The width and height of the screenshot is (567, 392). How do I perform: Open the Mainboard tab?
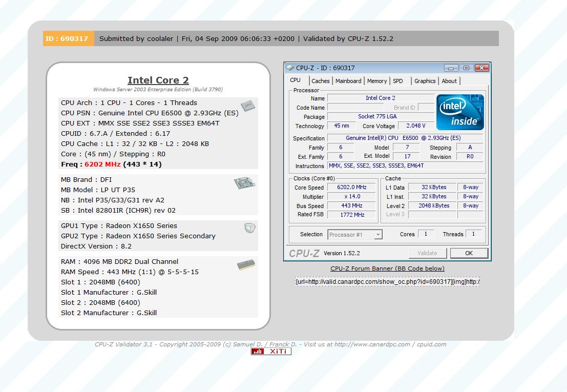(348, 81)
